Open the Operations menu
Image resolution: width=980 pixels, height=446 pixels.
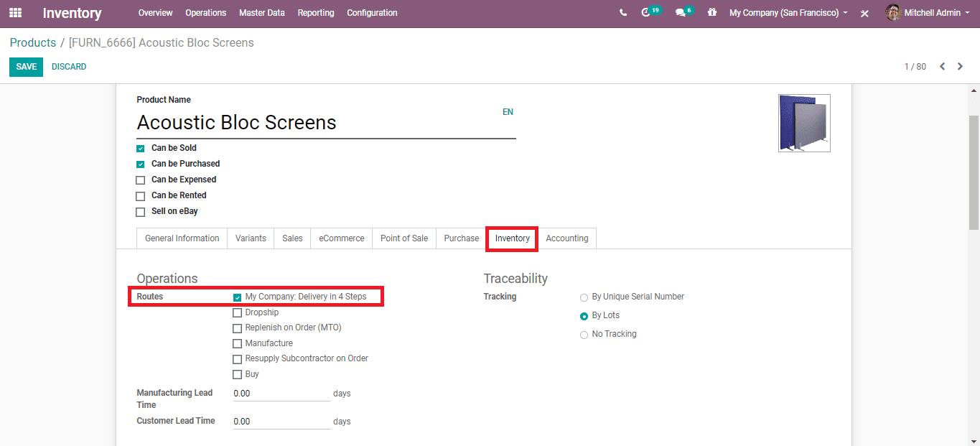click(205, 13)
